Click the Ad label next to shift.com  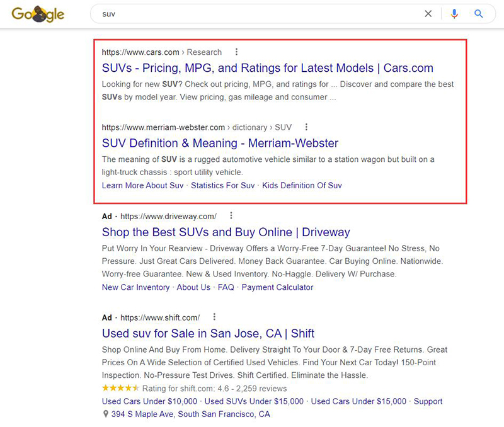pos(106,317)
